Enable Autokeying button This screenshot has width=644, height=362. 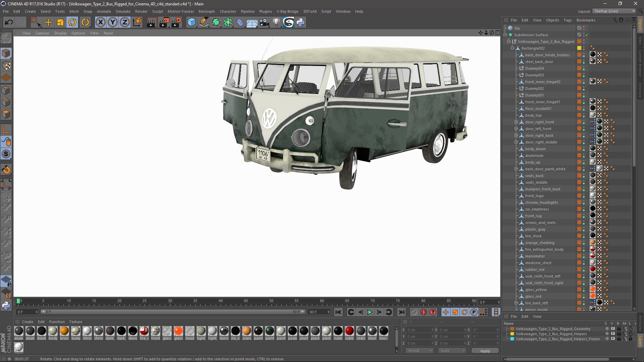coord(424,312)
